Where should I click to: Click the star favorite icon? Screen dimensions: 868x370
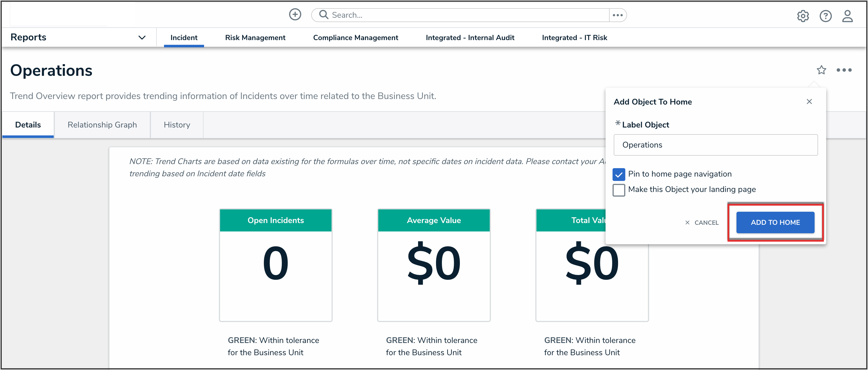[x=821, y=70]
